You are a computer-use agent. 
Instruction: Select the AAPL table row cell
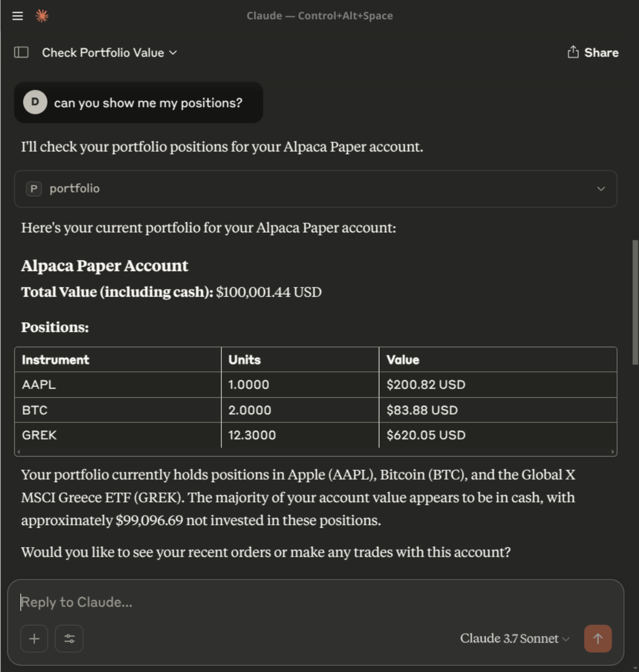click(39, 384)
